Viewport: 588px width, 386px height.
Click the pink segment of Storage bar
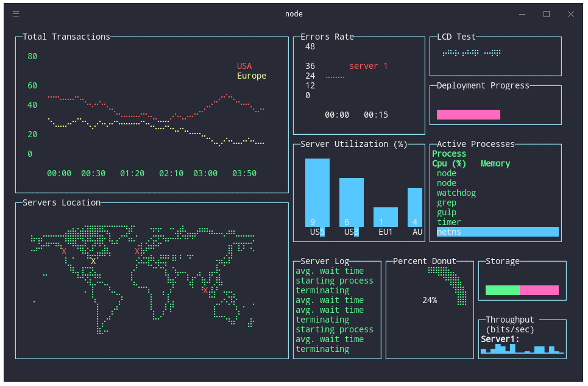tap(539, 290)
